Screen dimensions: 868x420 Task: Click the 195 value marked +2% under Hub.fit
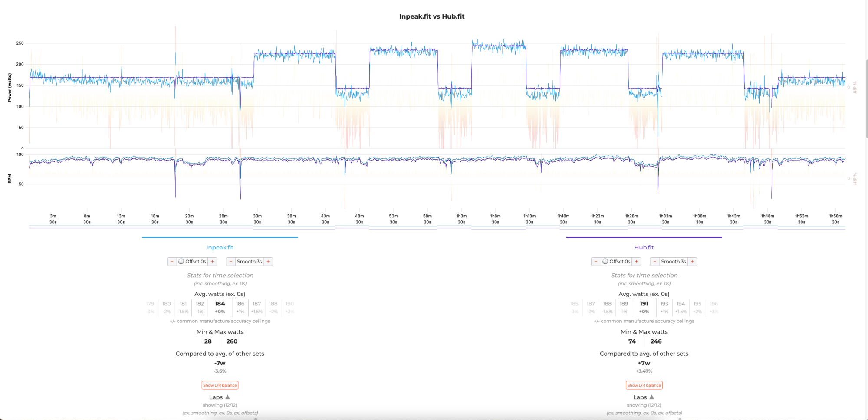click(697, 304)
